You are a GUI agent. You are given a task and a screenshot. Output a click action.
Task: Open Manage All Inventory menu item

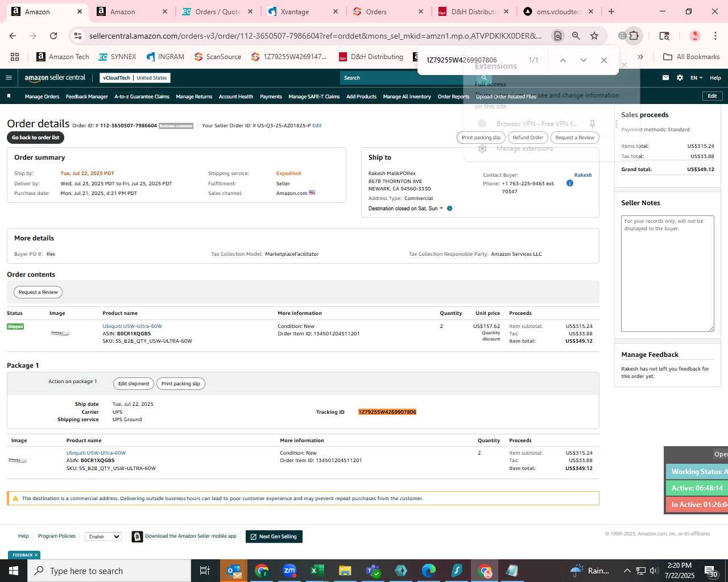(x=407, y=97)
